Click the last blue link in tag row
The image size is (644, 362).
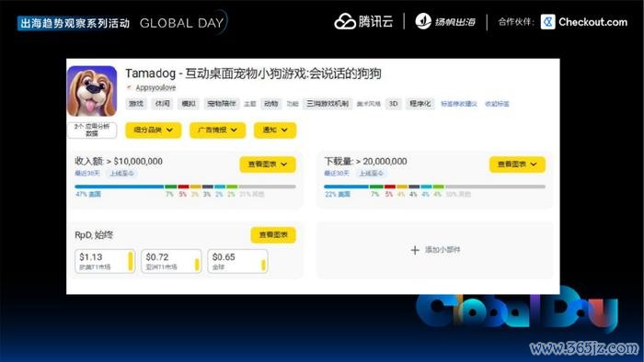pos(497,104)
